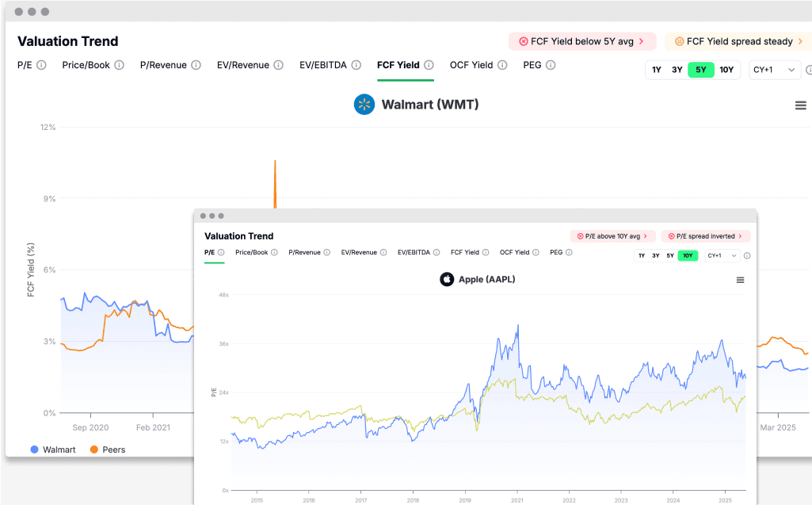Screen dimensions: 812x505
Task: Click the 'Apple (AAPL)' chart title
Action: (x=486, y=280)
